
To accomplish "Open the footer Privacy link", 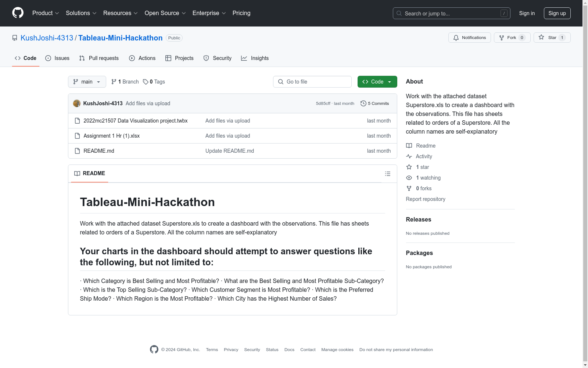I will [231, 350].
